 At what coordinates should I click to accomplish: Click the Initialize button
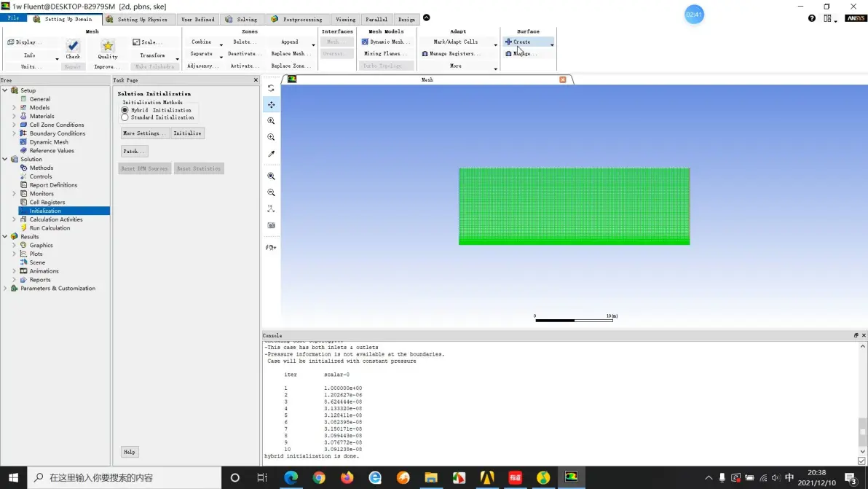coord(188,133)
